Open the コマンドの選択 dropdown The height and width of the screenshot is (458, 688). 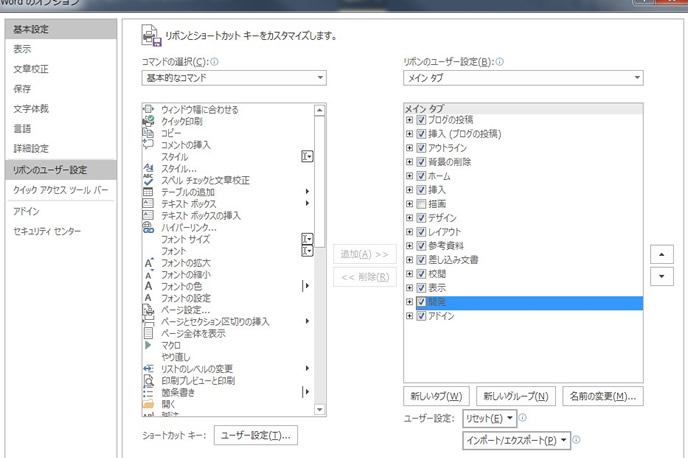[234, 78]
